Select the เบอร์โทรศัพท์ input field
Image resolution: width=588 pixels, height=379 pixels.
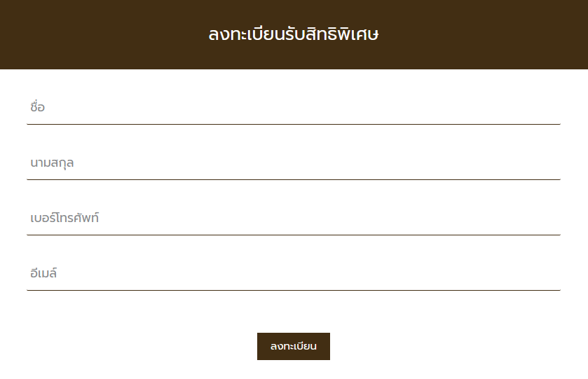[x=293, y=219]
